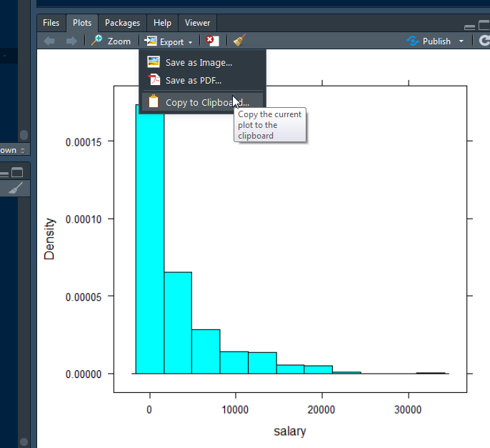Expand the Publish dropdown arrow
Image resolution: width=490 pixels, height=448 pixels.
tap(461, 41)
